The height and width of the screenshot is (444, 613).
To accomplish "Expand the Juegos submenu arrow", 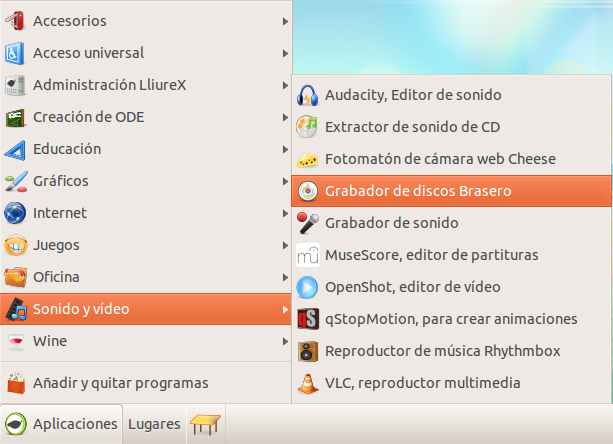I will 285,245.
